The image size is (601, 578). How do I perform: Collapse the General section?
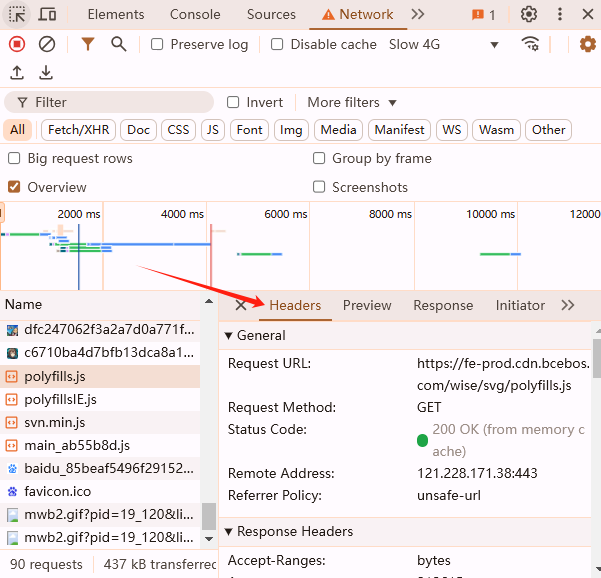pyautogui.click(x=229, y=336)
